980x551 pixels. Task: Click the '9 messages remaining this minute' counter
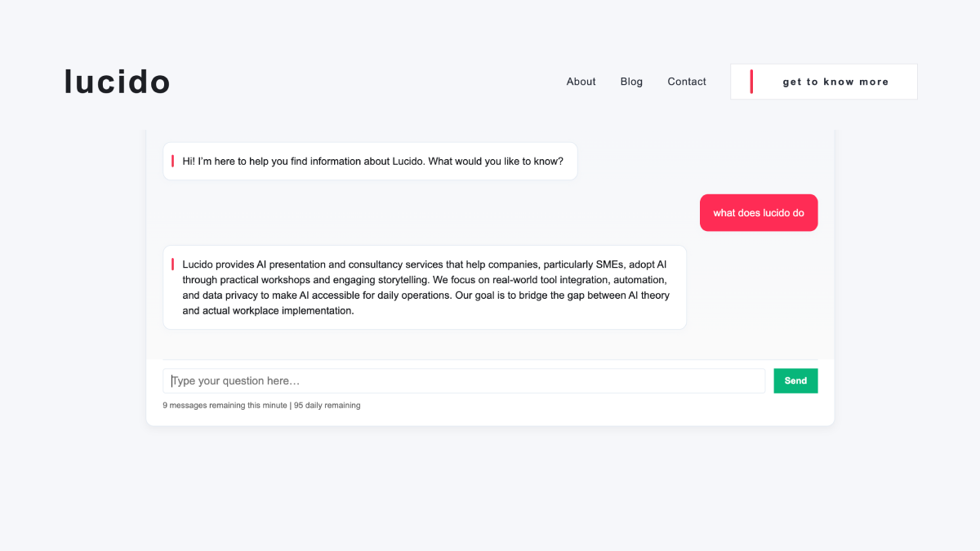225,405
